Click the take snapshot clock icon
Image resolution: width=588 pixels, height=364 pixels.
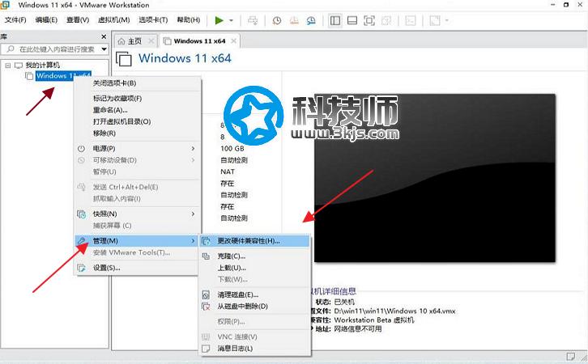(x=277, y=20)
